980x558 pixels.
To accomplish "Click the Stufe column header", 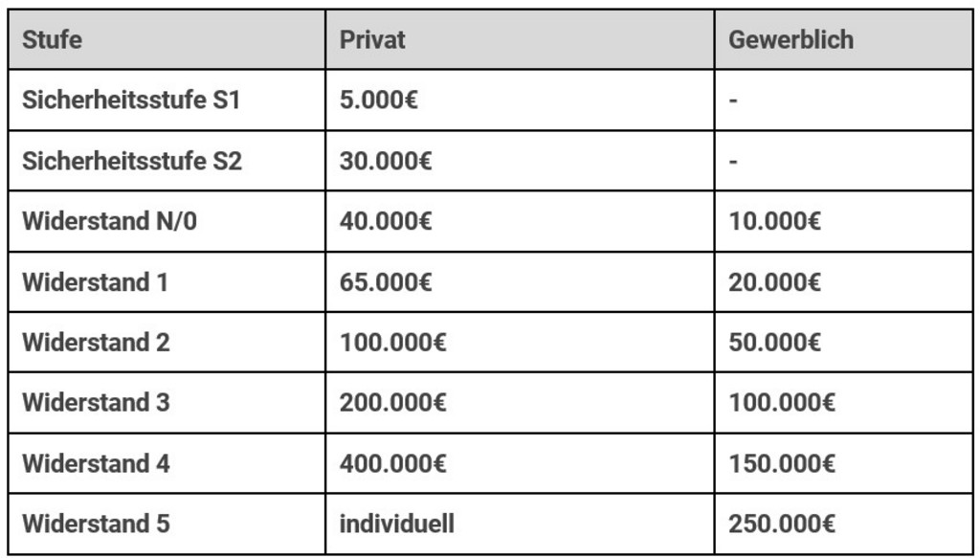I will coord(52,39).
